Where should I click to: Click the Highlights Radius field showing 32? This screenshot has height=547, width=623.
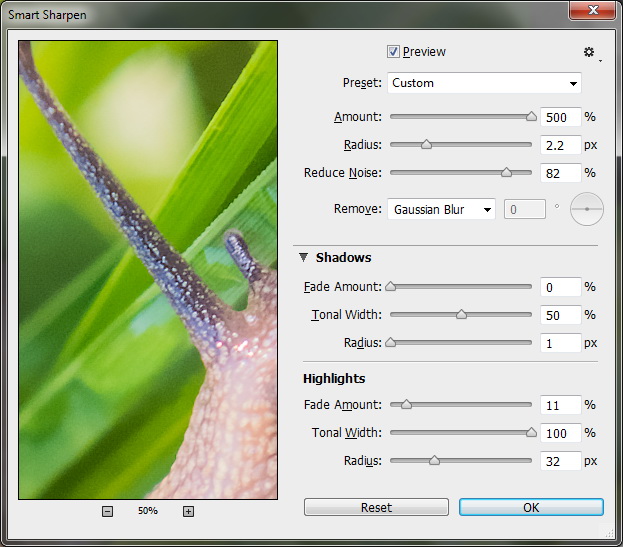click(561, 461)
